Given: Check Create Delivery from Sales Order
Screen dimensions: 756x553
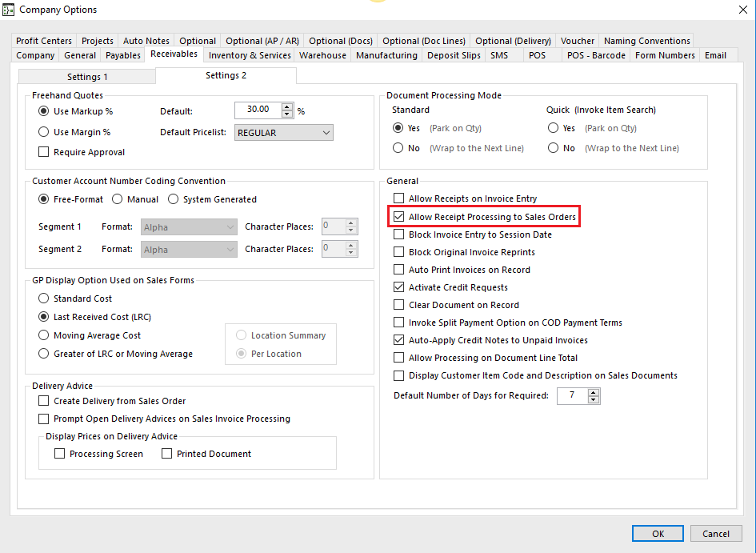Looking at the screenshot, I should [44, 401].
